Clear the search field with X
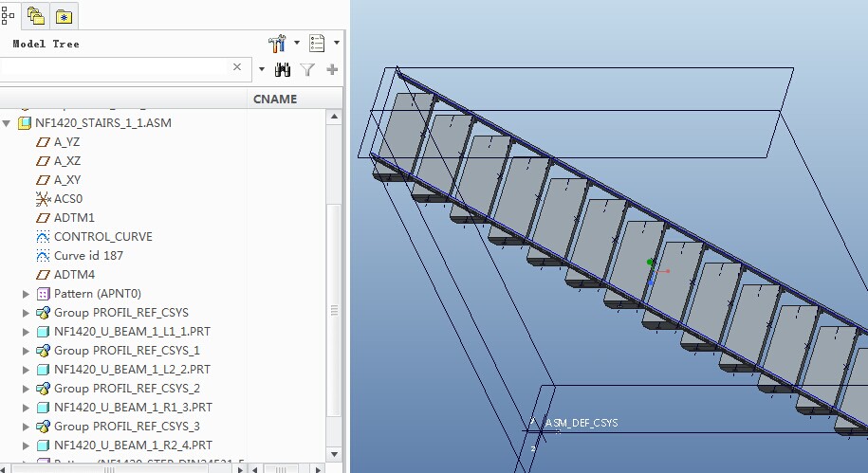 coord(237,67)
